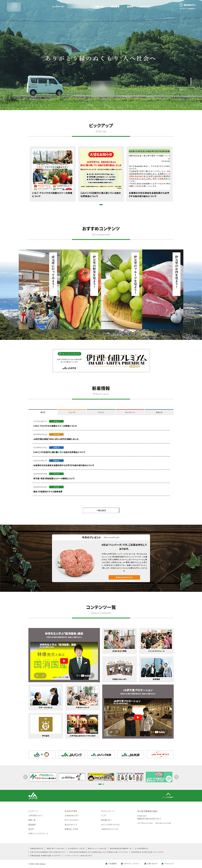
Task: Select the イベント news tab
Action: point(101,412)
